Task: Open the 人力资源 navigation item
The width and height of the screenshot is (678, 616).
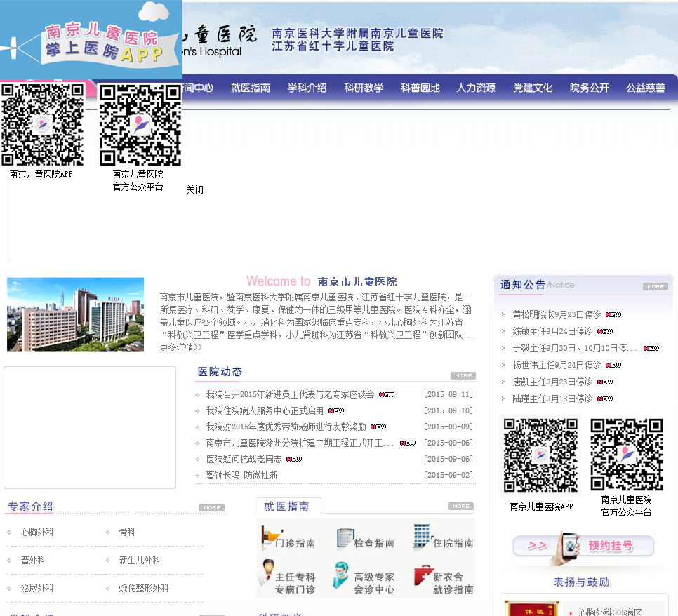Action: [x=476, y=88]
